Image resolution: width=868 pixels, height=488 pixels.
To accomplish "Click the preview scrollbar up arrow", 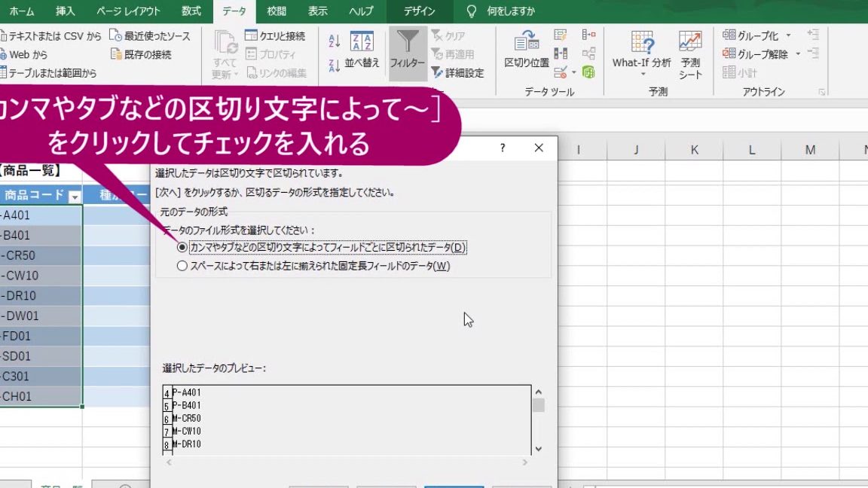I will [x=538, y=392].
